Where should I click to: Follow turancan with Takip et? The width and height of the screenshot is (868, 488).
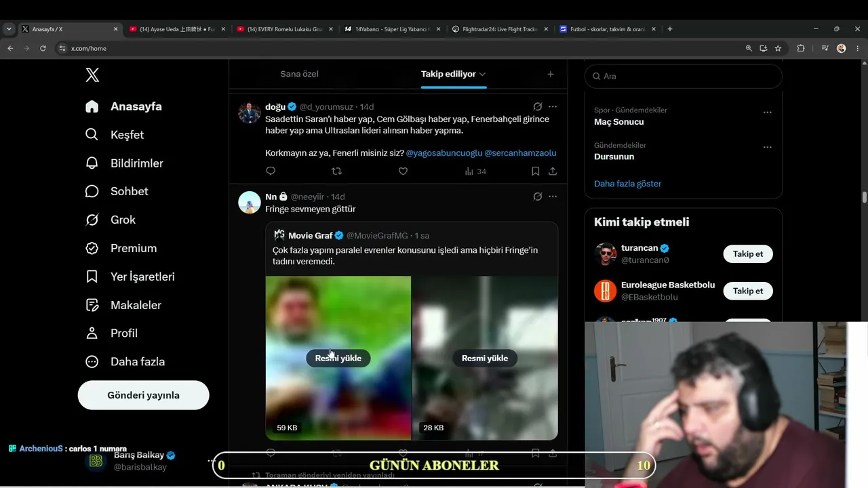coord(748,254)
